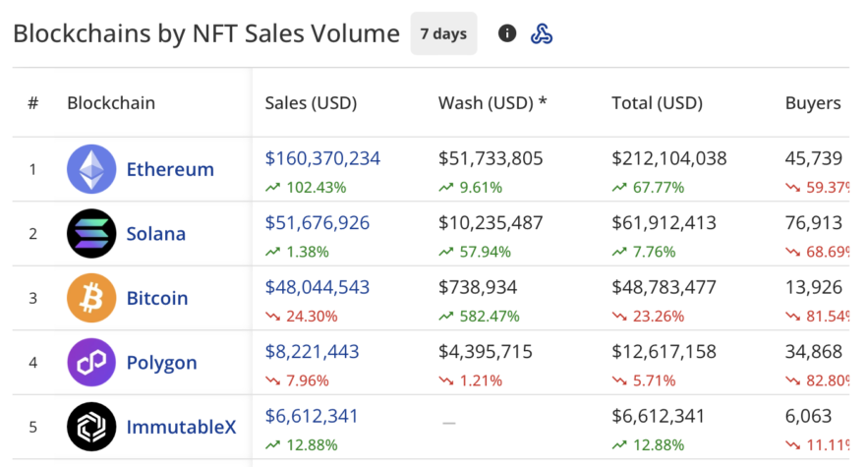The width and height of the screenshot is (868, 467).
Task: Click Polygon buyers count 34,868
Action: 814,351
